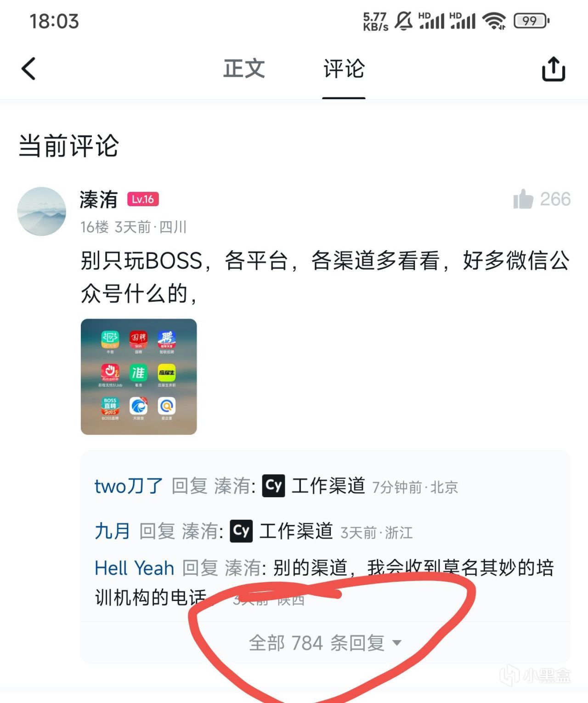The width and height of the screenshot is (588, 703).
Task: Select the 评论 tab
Action: 344,69
